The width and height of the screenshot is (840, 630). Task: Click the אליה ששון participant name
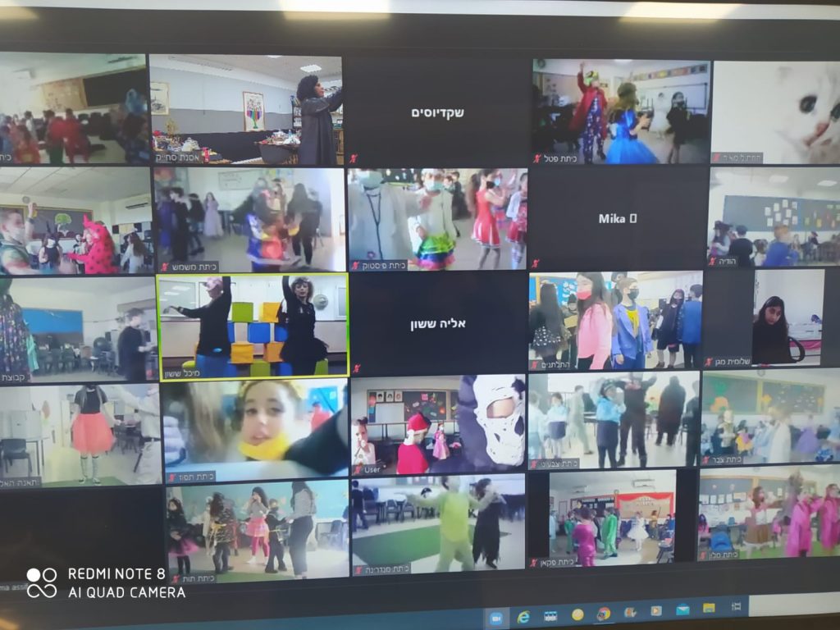438,323
